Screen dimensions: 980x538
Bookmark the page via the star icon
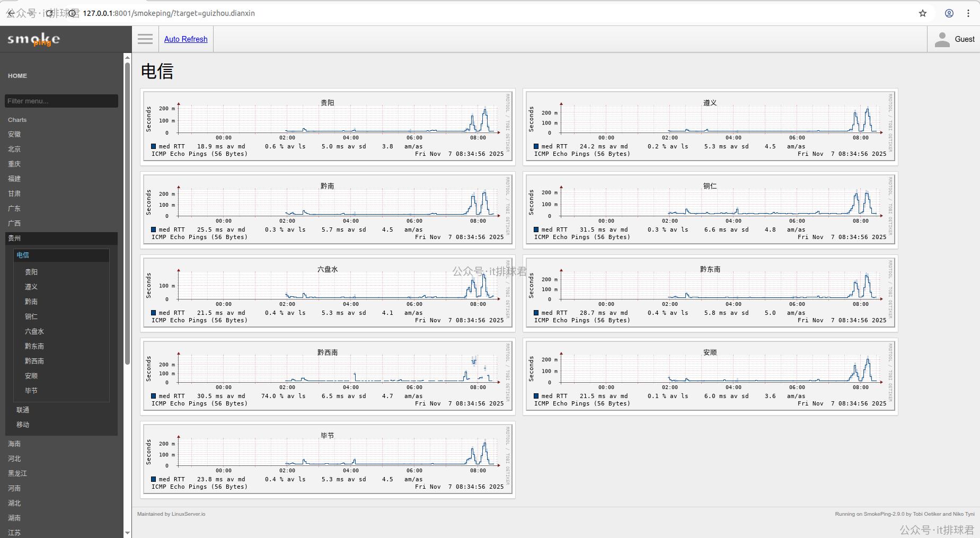[922, 13]
